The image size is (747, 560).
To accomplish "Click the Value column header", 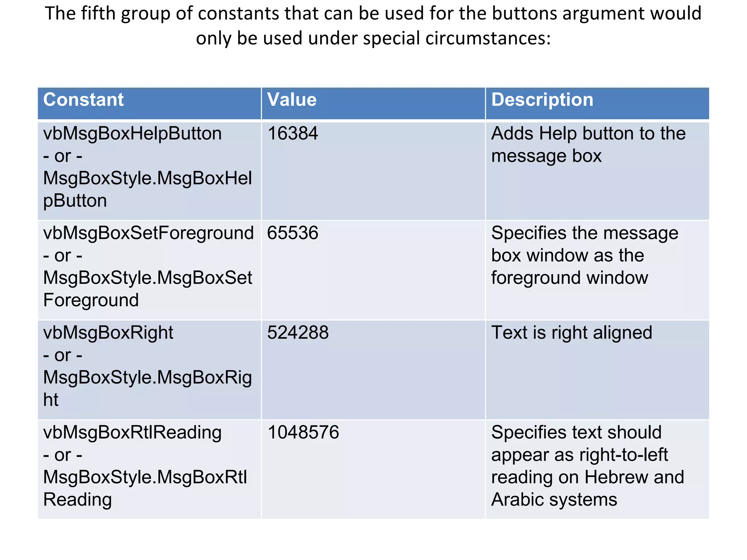I will (x=373, y=103).
